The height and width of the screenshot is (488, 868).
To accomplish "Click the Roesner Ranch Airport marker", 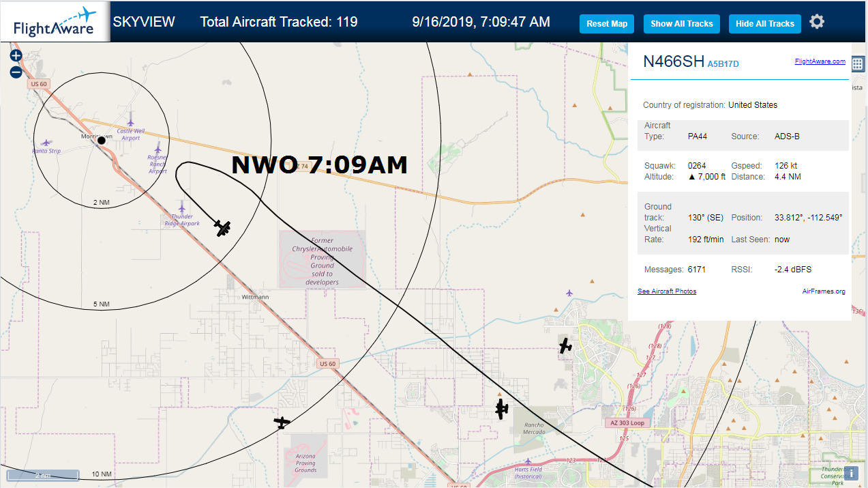I will coord(158,148).
